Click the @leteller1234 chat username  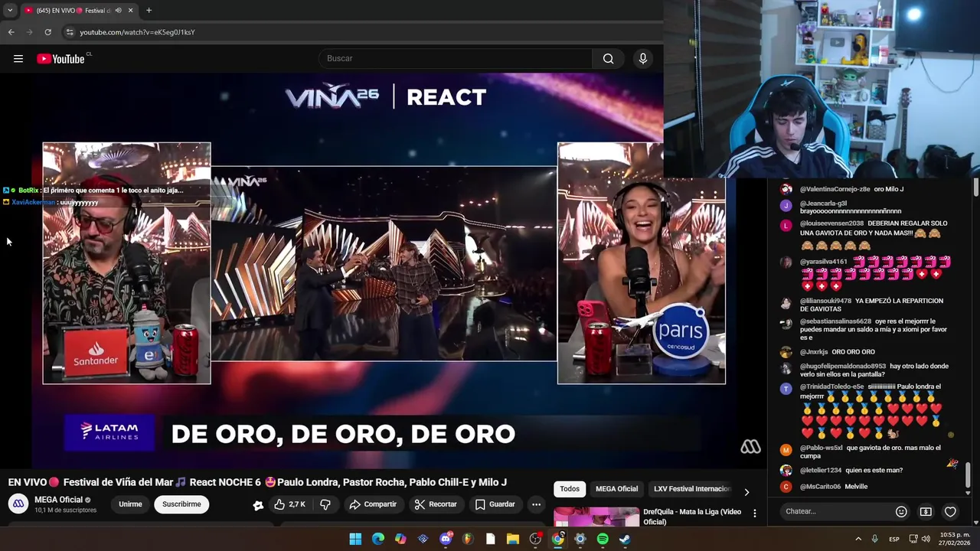(x=821, y=470)
